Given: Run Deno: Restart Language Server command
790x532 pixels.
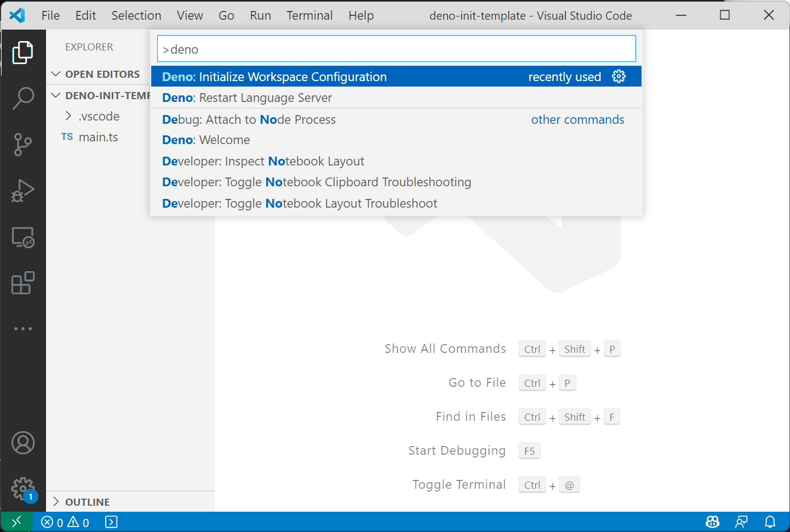Looking at the screenshot, I should pyautogui.click(x=247, y=98).
